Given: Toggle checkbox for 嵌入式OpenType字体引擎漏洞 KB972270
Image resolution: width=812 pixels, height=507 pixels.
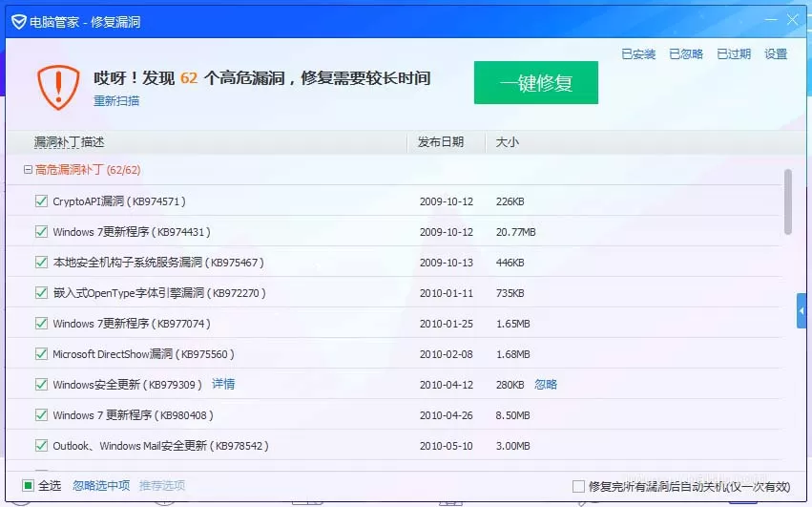Looking at the screenshot, I should pyautogui.click(x=41, y=293).
